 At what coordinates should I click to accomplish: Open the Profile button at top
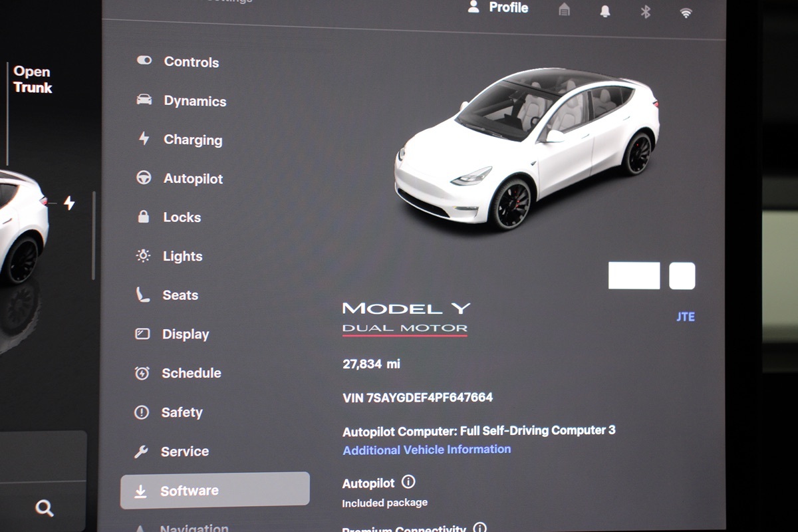(498, 7)
